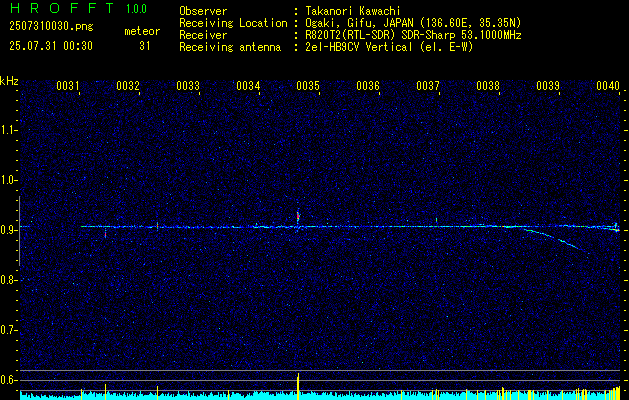Click the gray vertical range bar beside 0.9
Viewport: 629px width, 400px height.
pyautogui.click(x=19, y=231)
